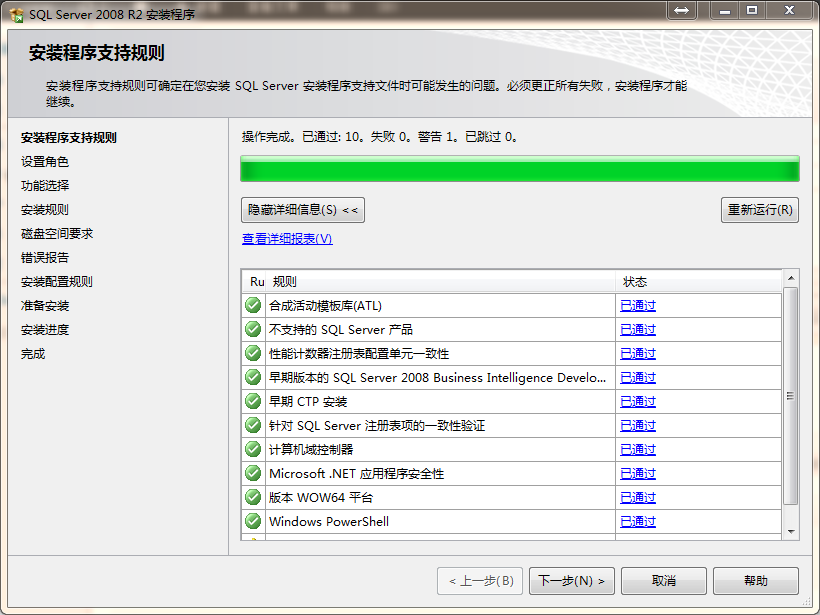820x615 pixels.
Task: Click 已通过 link for 性能计数器注册表配置单元一致性
Action: 638,354
